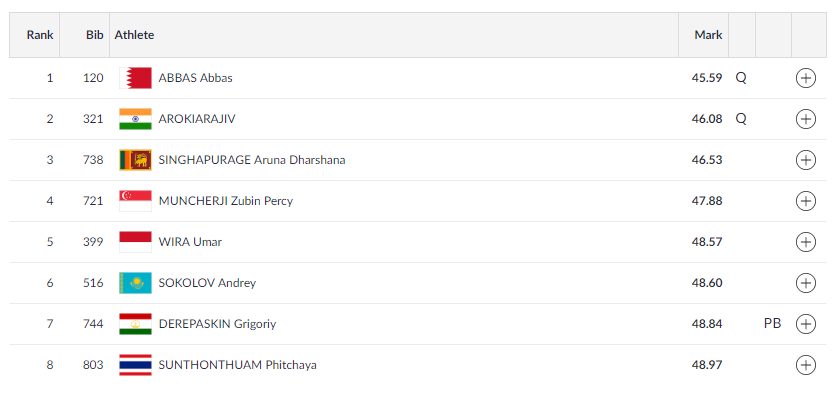Sort by the Mark column header

pos(708,35)
